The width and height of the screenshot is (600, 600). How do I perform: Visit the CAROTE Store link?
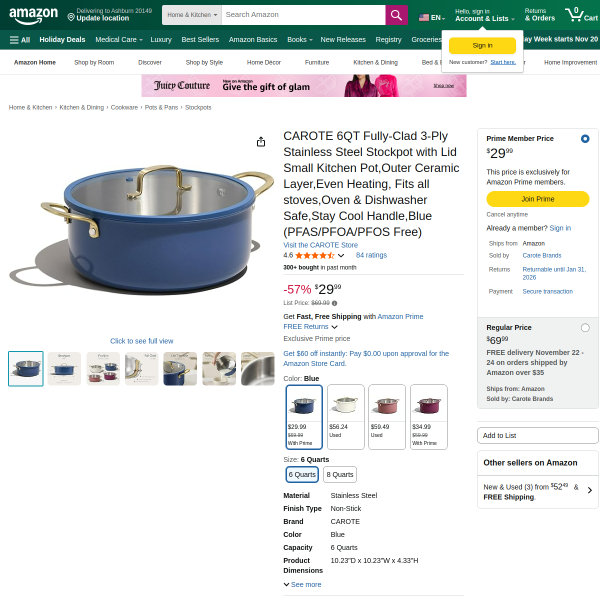pos(320,245)
